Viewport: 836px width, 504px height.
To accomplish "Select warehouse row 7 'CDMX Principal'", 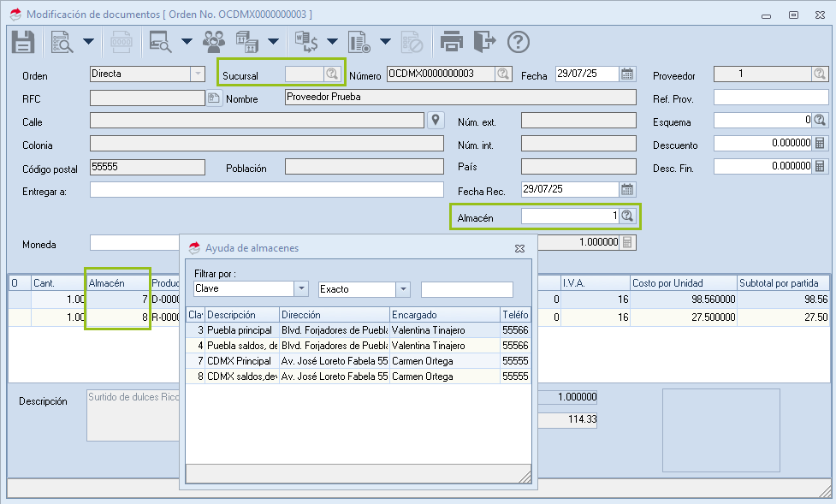I will pos(240,360).
